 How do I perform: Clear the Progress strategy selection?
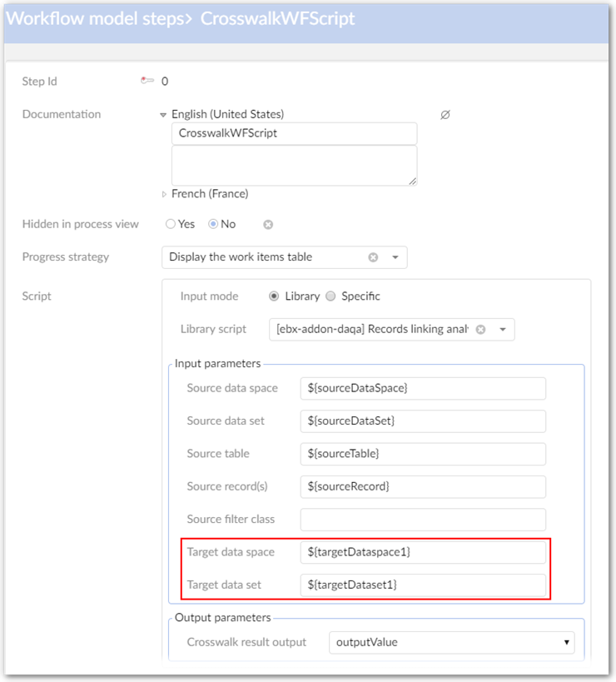click(x=373, y=257)
